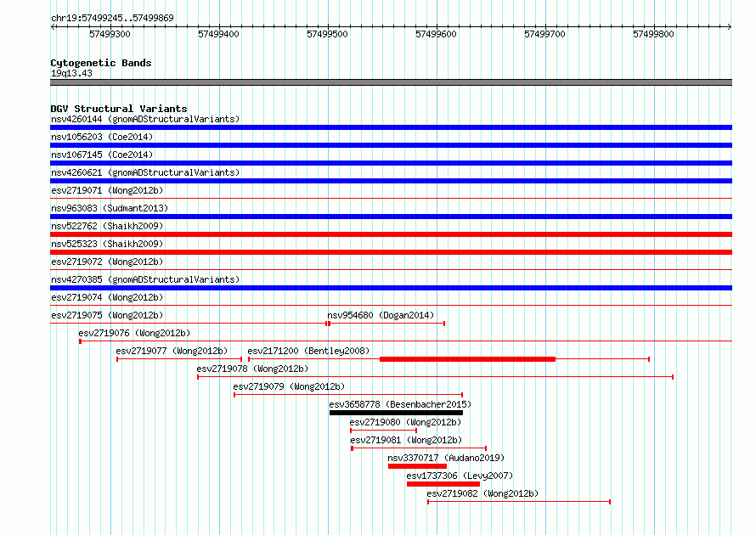Select esv2719079 (Wong2012b) label
The width and height of the screenshot is (756, 535).
[x=289, y=386]
